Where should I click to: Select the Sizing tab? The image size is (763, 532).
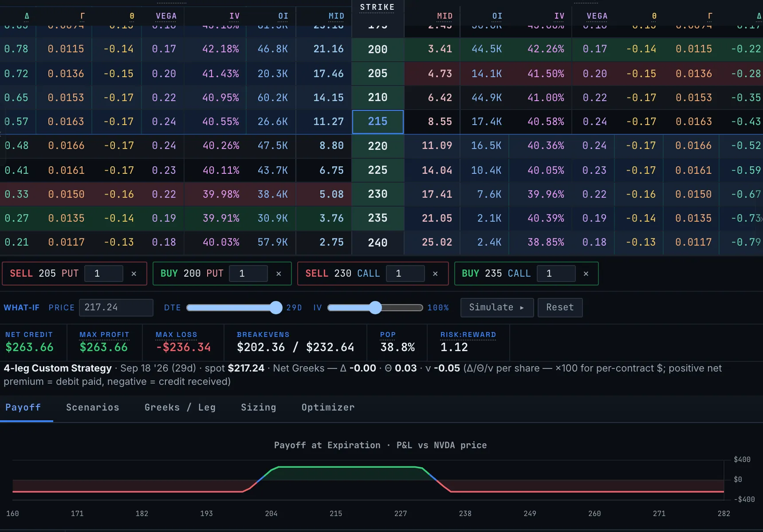click(259, 407)
